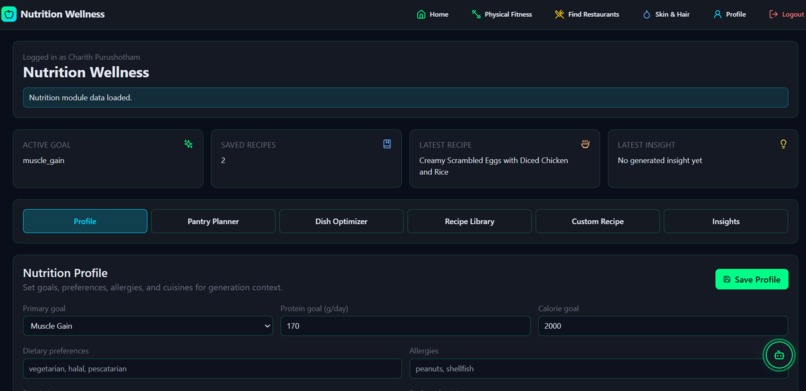Select the Profile tab

(85, 221)
